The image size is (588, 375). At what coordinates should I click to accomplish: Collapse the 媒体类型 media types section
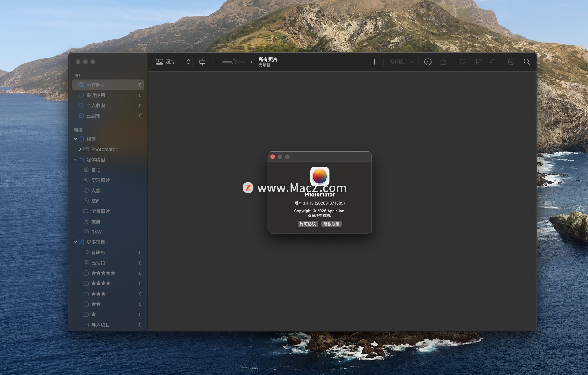(x=75, y=159)
